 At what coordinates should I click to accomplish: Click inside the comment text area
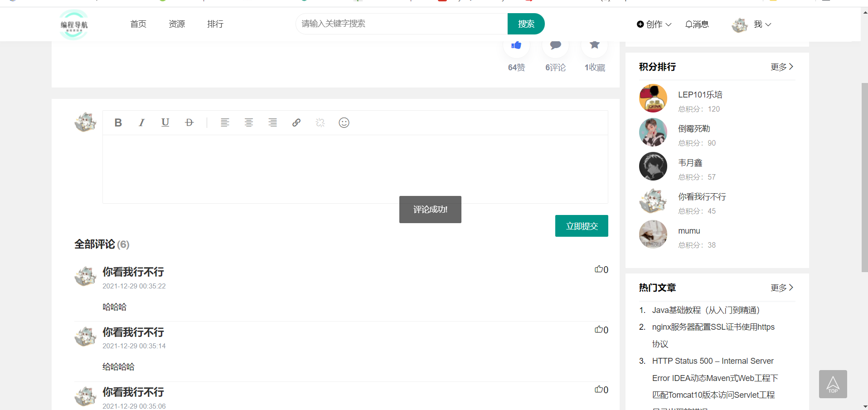(355, 169)
